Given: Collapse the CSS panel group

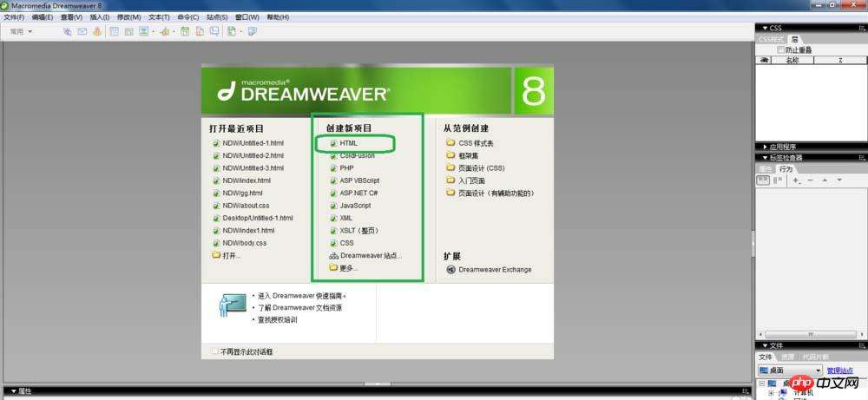Looking at the screenshot, I should 765,28.
